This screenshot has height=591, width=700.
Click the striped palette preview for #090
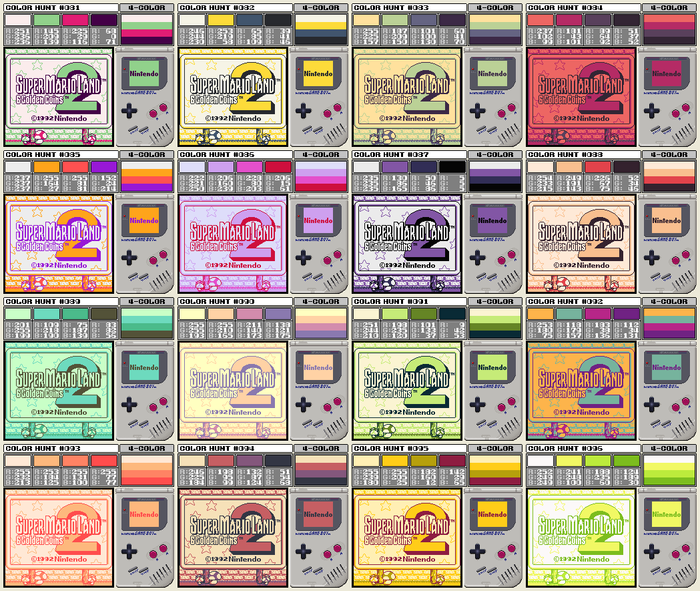click(320, 323)
